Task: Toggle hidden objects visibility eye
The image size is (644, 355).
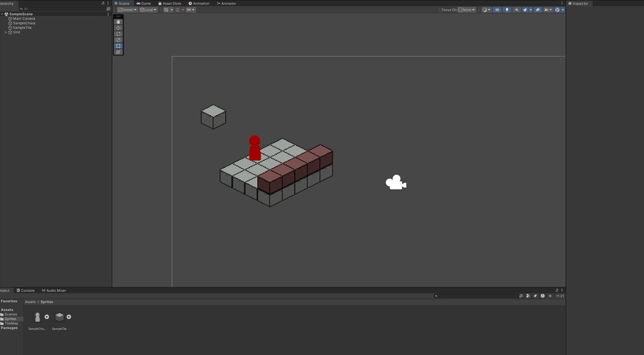Action: (x=538, y=10)
